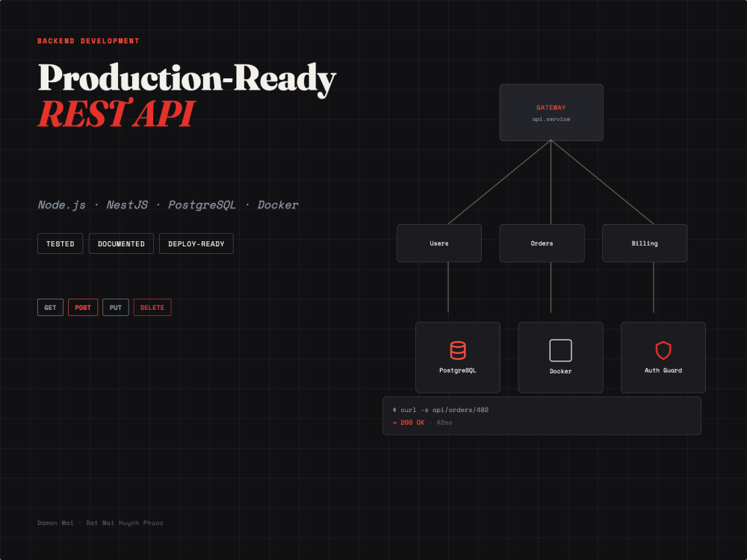The height and width of the screenshot is (560, 747).
Task: Click the Docker square container icon
Action: tap(560, 350)
